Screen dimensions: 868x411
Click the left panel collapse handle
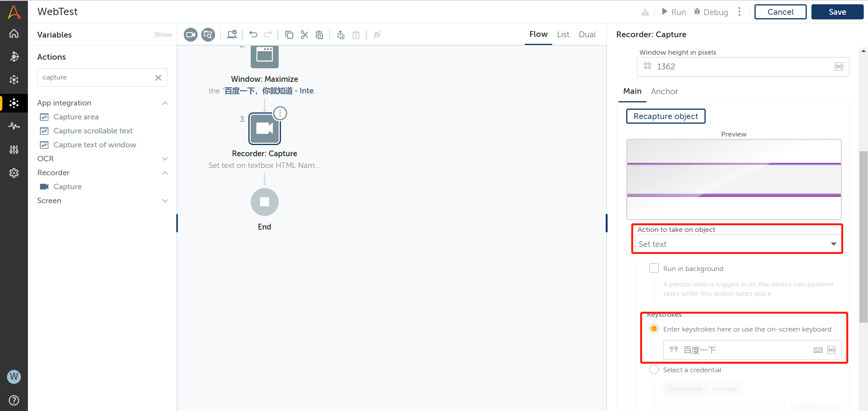pos(177,223)
